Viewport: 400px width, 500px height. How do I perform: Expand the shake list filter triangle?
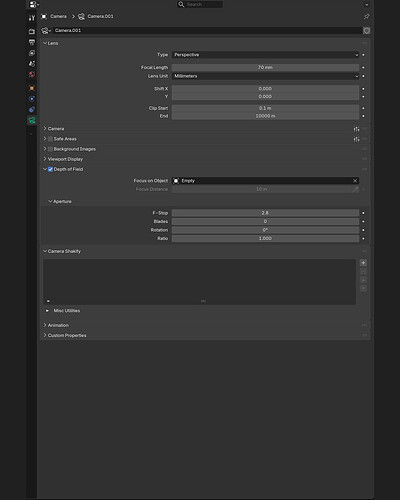click(x=48, y=301)
